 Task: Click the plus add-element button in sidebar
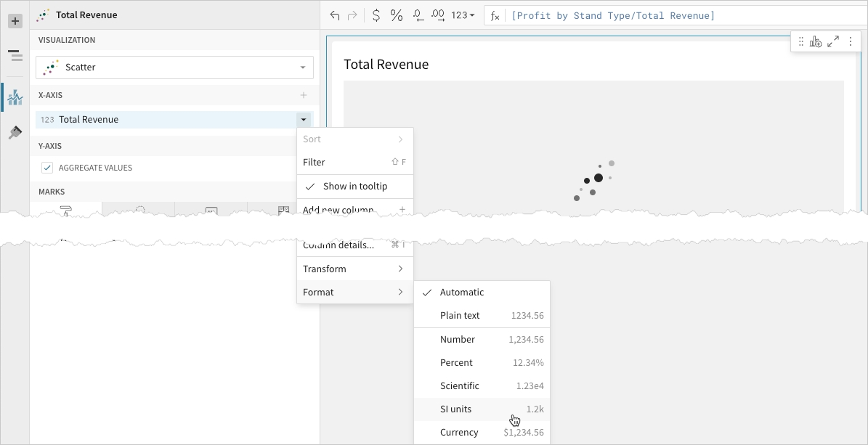click(15, 21)
